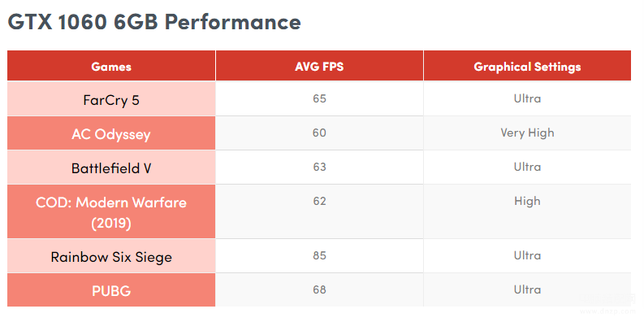Select the Rainbow Six Siege FPS value 85
The image size is (644, 322).
pos(319,255)
